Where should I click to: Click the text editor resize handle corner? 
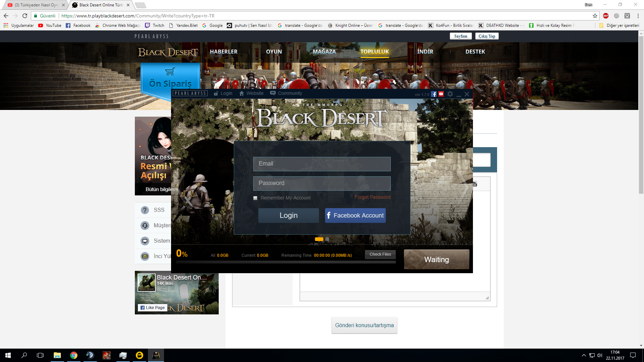tap(487, 298)
